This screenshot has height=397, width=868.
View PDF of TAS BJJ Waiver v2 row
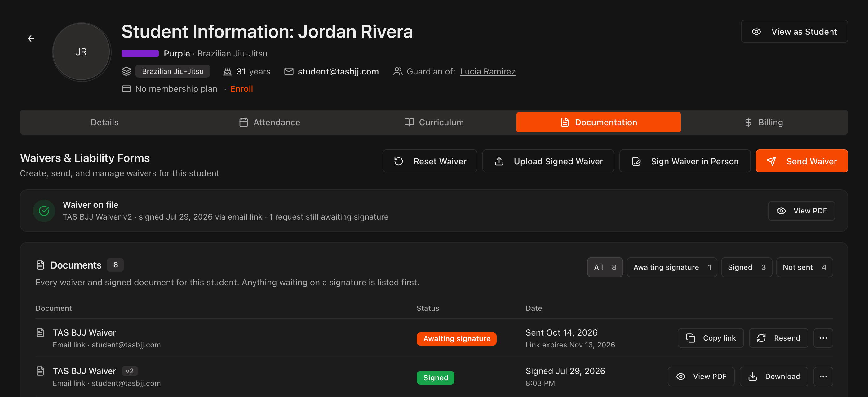point(701,377)
